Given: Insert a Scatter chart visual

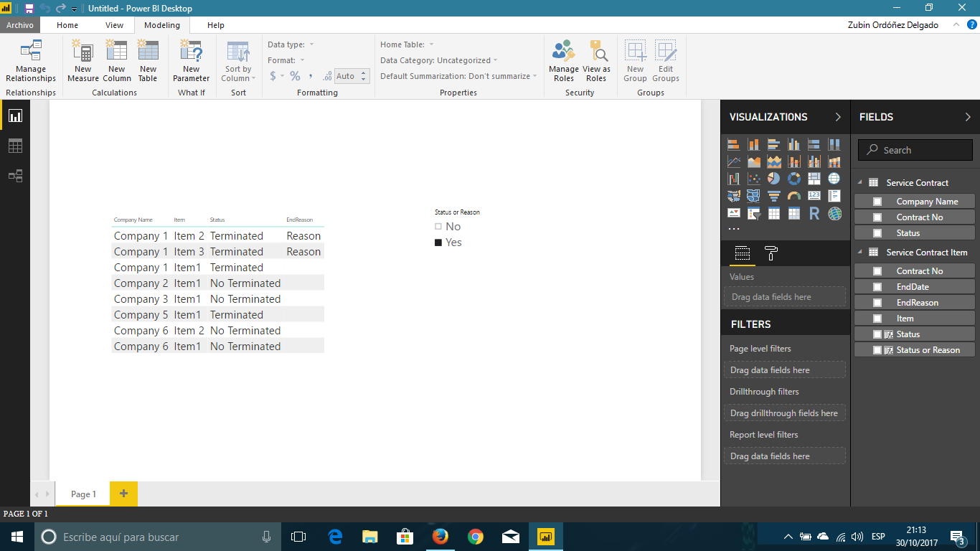Looking at the screenshot, I should [x=753, y=179].
